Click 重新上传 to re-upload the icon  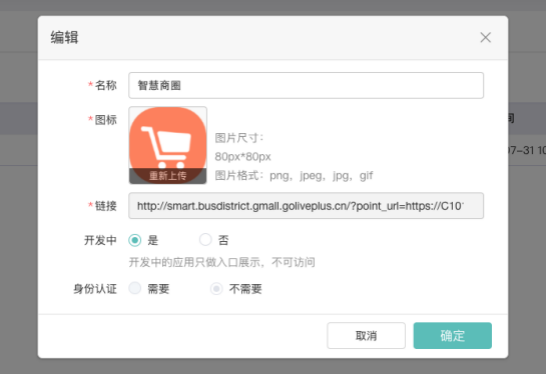pyautogui.click(x=168, y=176)
